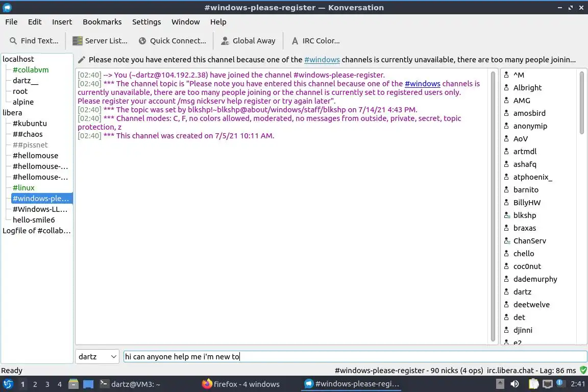Open the Edit menu
This screenshot has width=588, height=392.
[35, 22]
